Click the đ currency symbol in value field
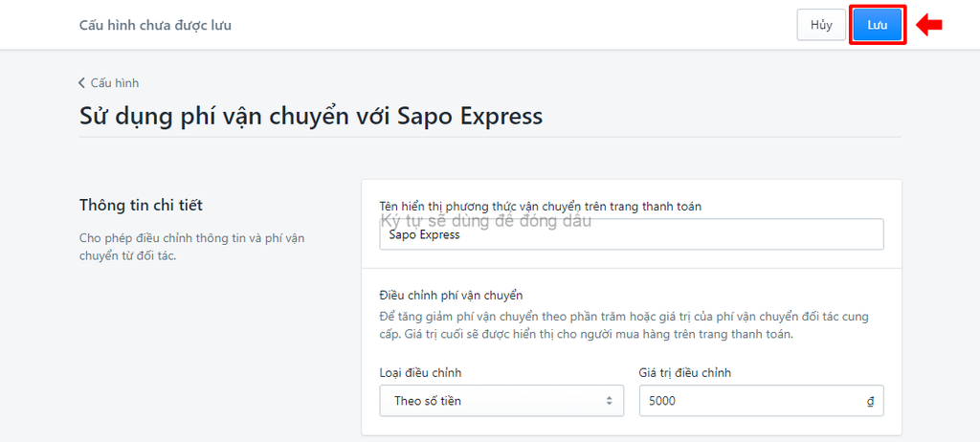 [870, 402]
